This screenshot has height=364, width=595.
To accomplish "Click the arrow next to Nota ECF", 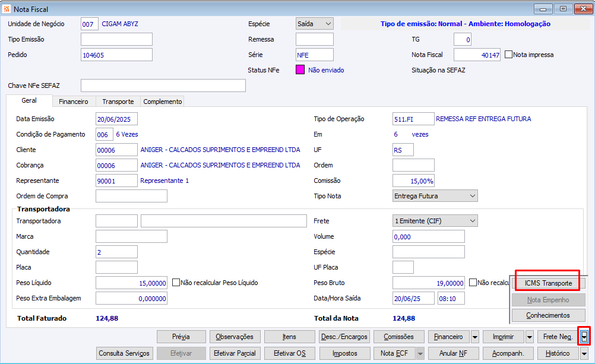I will 420,353.
